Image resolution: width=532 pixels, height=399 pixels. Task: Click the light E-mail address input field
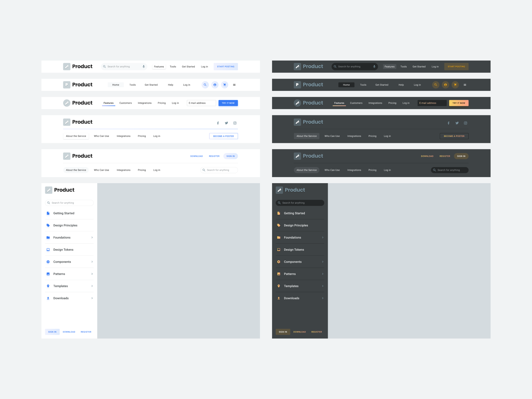tap(201, 103)
